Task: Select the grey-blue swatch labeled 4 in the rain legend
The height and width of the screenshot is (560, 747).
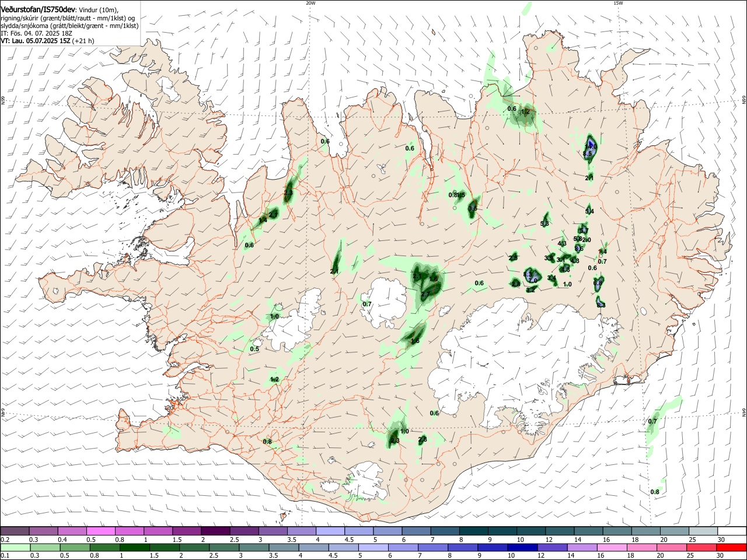Action: point(315,547)
